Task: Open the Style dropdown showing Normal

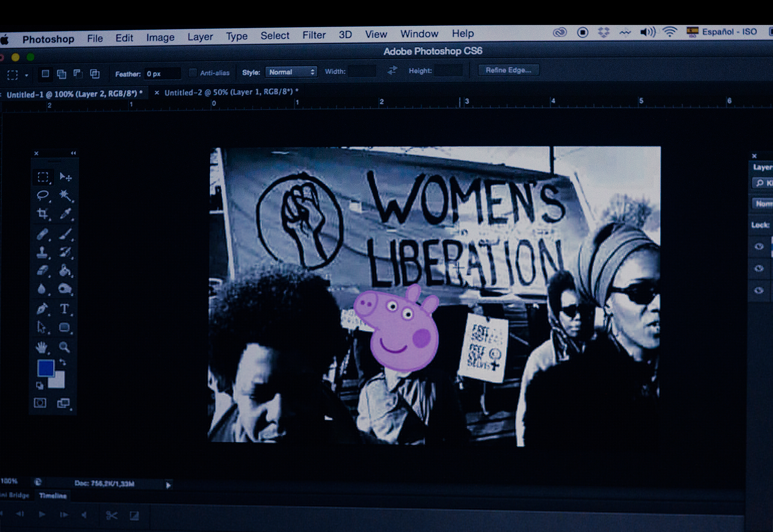Action: [291, 72]
